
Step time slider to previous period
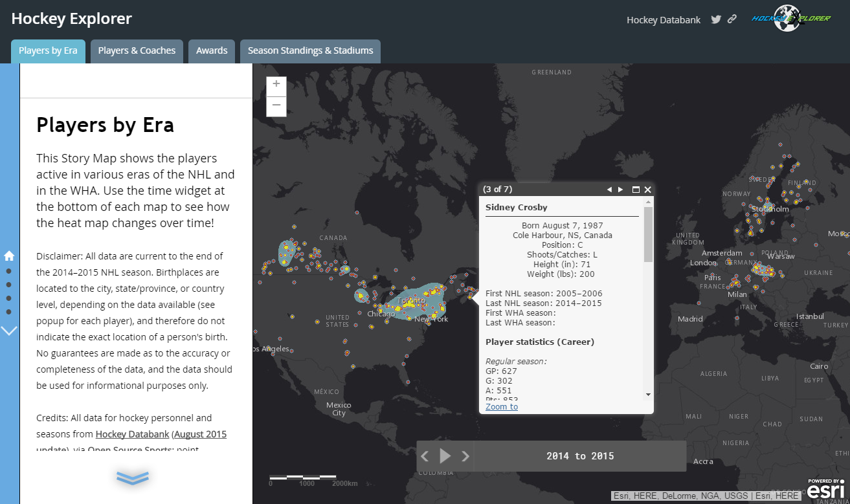pyautogui.click(x=425, y=456)
